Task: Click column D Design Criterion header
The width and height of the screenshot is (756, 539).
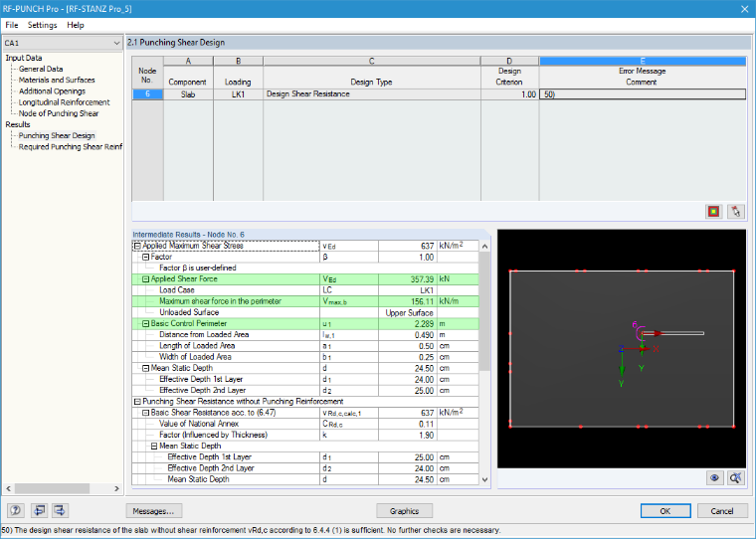Action: click(x=509, y=73)
